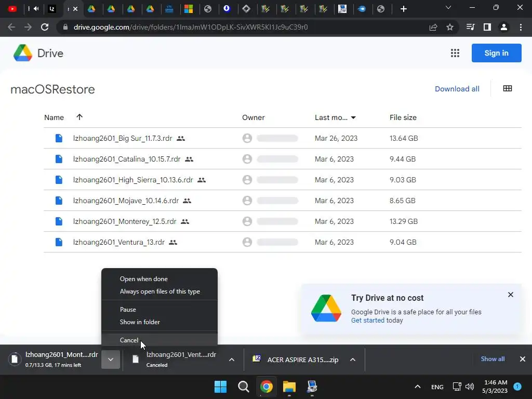532x399 pixels.
Task: Open a new browser tab
Action: pos(403,9)
